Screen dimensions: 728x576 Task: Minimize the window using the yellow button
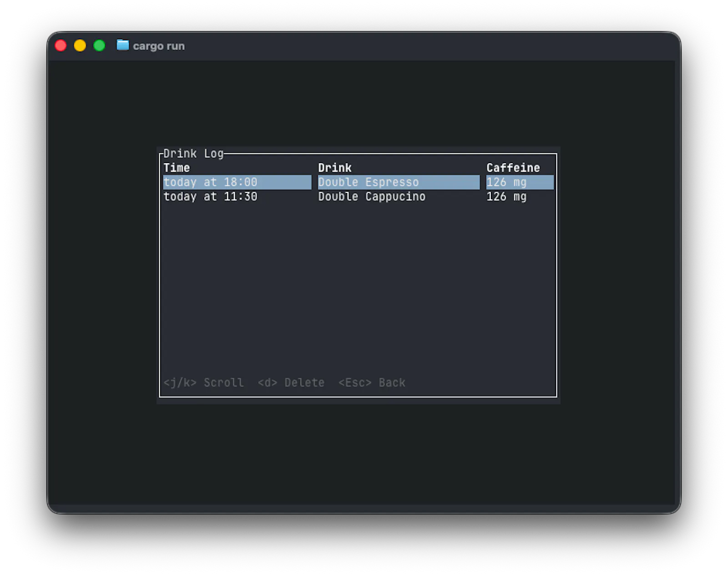tap(80, 46)
